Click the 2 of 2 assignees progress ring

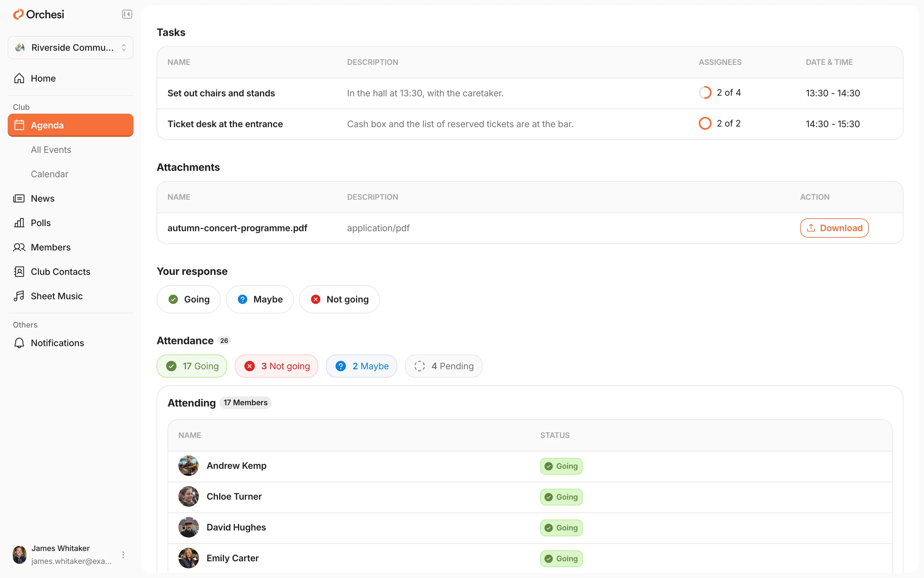click(705, 124)
